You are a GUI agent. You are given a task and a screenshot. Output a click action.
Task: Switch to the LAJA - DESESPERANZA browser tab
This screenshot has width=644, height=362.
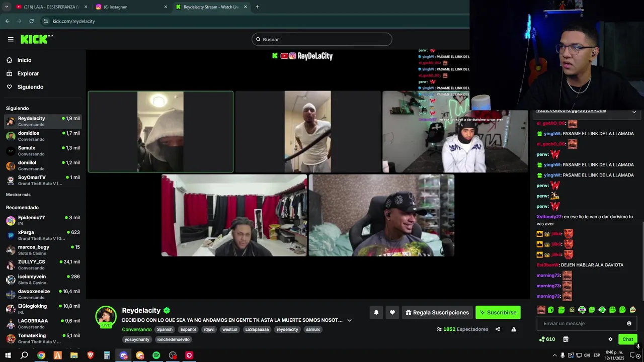click(x=52, y=7)
